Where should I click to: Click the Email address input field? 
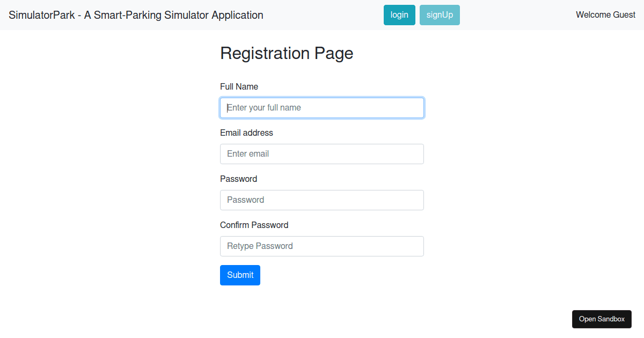click(x=322, y=154)
